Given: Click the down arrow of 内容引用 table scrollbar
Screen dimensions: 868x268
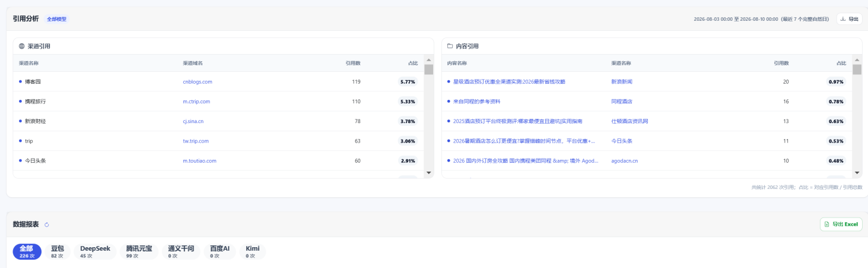Looking at the screenshot, I should pyautogui.click(x=857, y=173).
